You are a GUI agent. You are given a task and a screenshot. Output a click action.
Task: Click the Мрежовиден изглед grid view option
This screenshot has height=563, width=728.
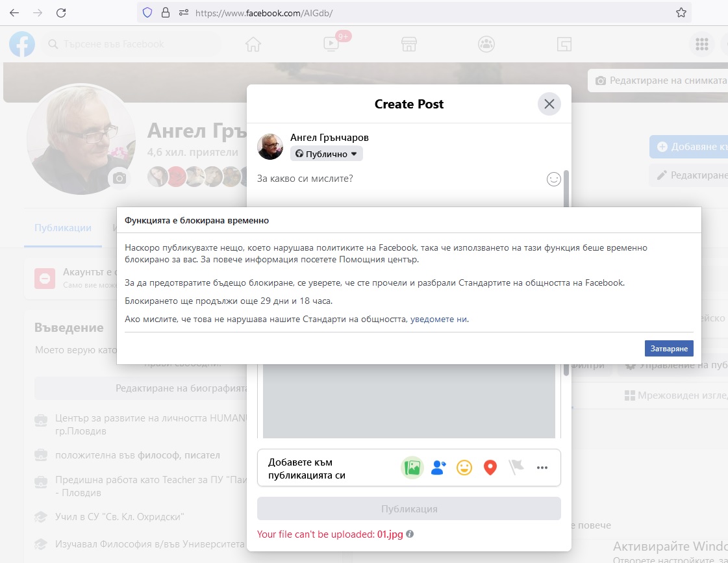[676, 395]
